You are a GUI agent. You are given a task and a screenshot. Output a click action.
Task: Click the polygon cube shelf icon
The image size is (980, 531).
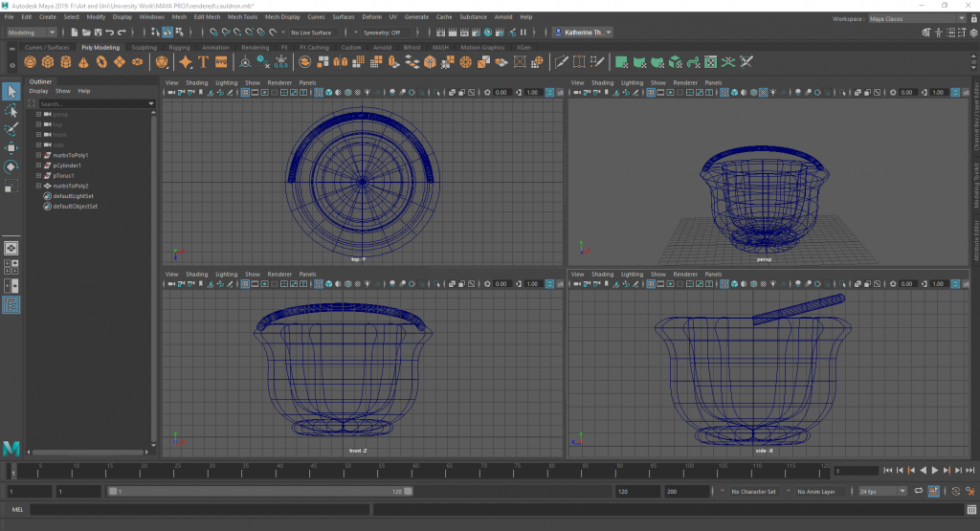pyautogui.click(x=49, y=62)
